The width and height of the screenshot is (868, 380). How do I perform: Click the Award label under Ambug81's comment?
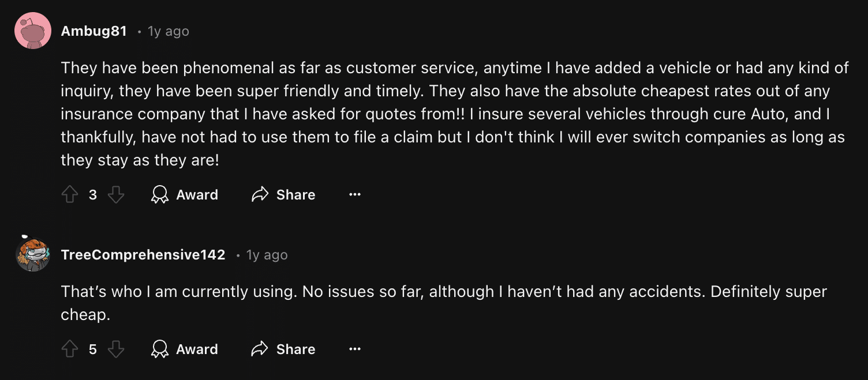[197, 194]
